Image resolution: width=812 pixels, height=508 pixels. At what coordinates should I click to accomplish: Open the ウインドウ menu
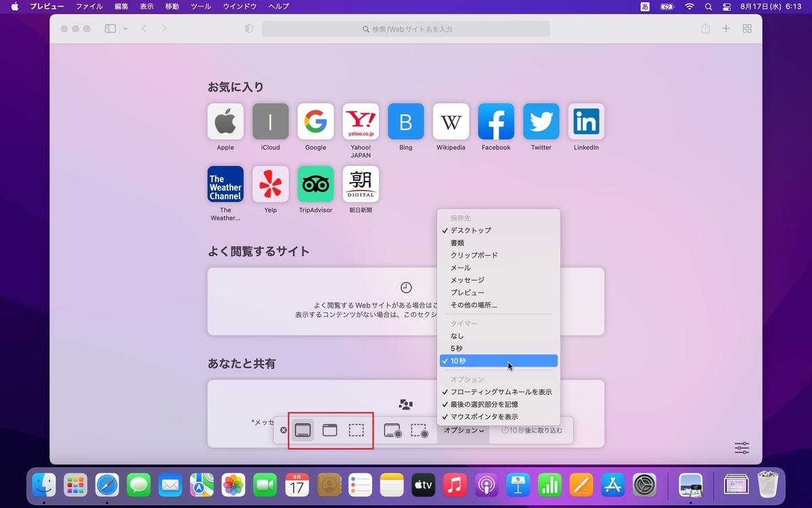coord(240,6)
